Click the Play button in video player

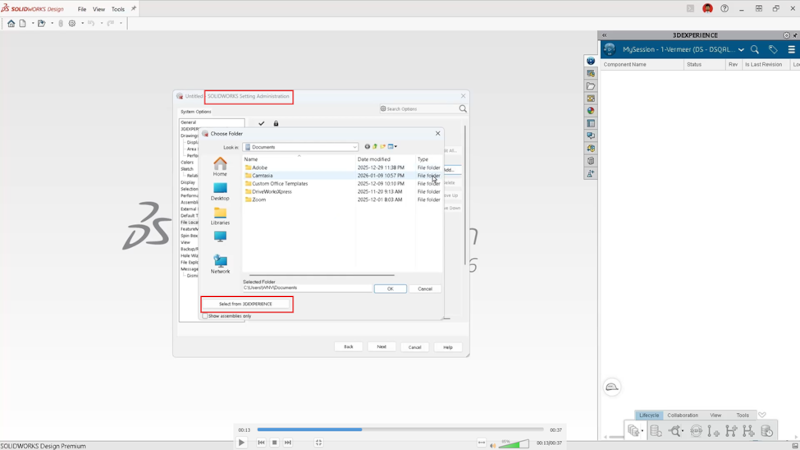pos(242,442)
